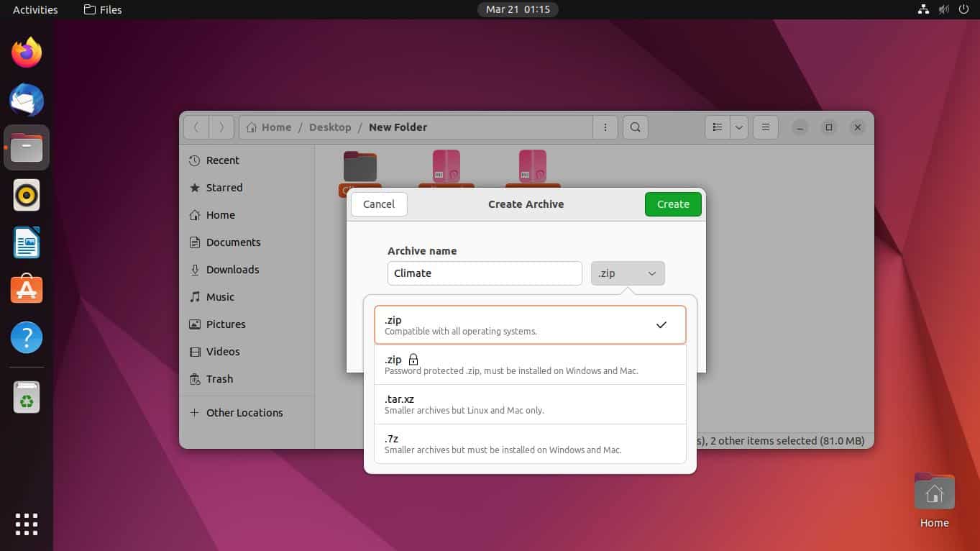Collapse the .zip format dropdown button
980x551 pixels.
pos(628,273)
